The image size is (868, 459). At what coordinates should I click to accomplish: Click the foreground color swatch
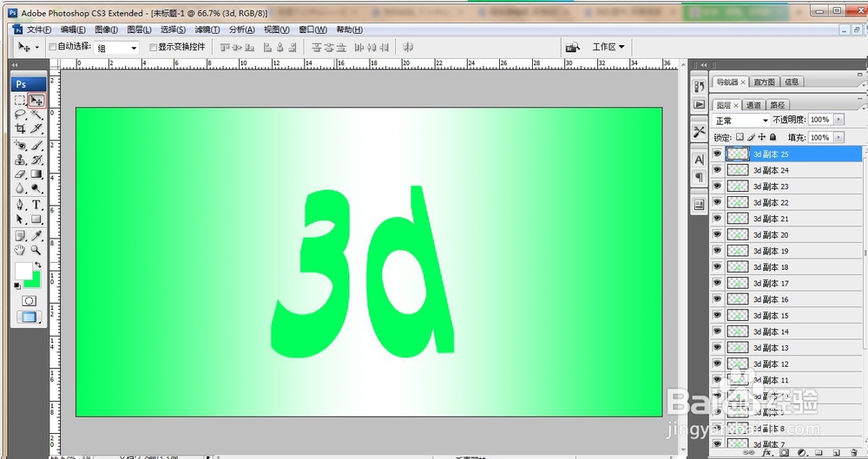[x=23, y=271]
